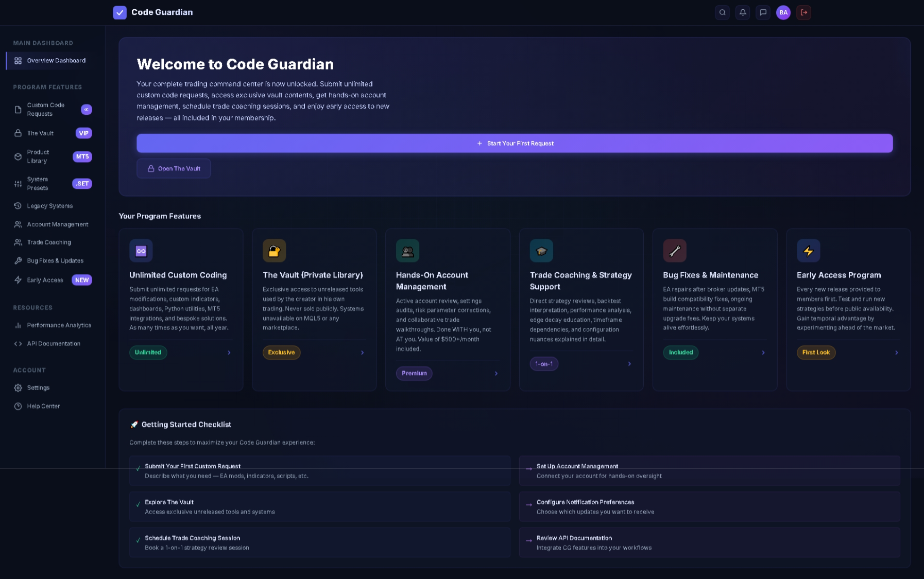Viewport: 924px width, 579px height.
Task: Open the chat messages icon
Action: point(763,12)
